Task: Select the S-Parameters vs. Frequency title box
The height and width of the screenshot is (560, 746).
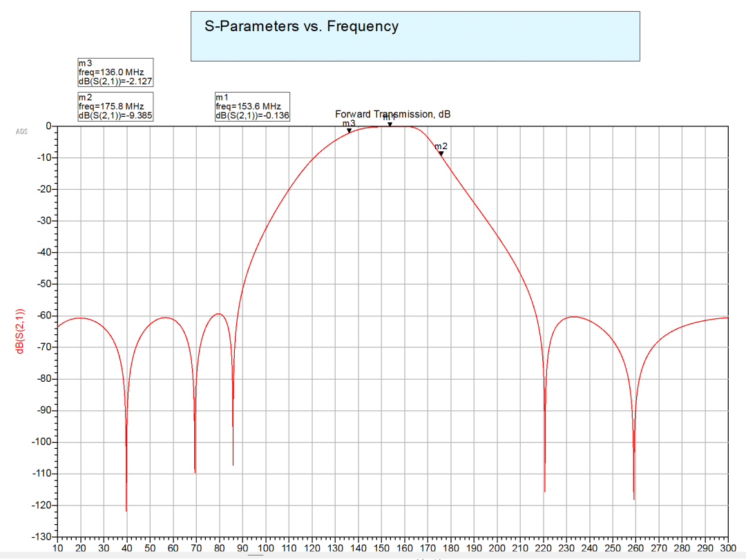Action: tap(415, 36)
